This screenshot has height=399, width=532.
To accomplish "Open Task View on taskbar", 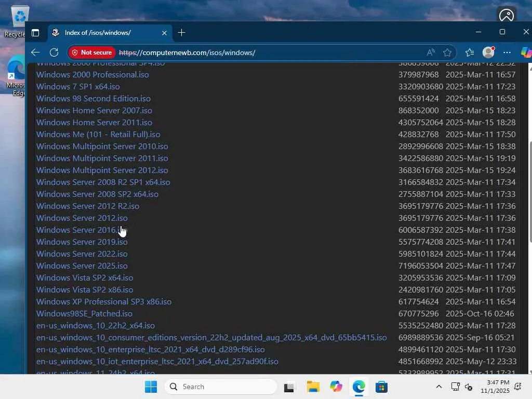I will (x=289, y=387).
